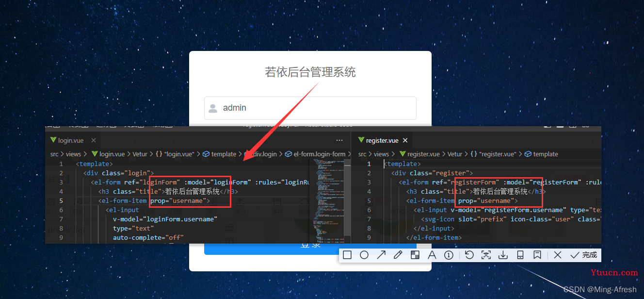Image resolution: width=644 pixels, height=299 pixels.
Task: Click v-model="loginForm.username" code line
Action: 165,219
